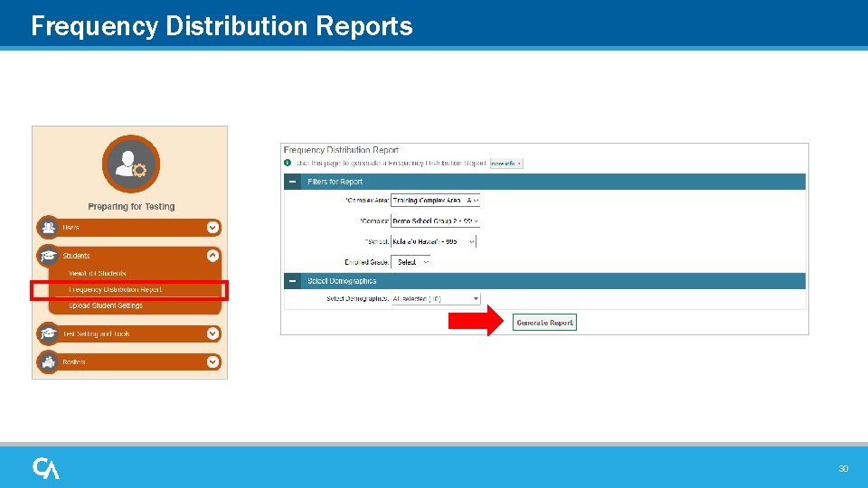868x488 pixels.
Task: Click the Users menu bar
Action: (129, 228)
